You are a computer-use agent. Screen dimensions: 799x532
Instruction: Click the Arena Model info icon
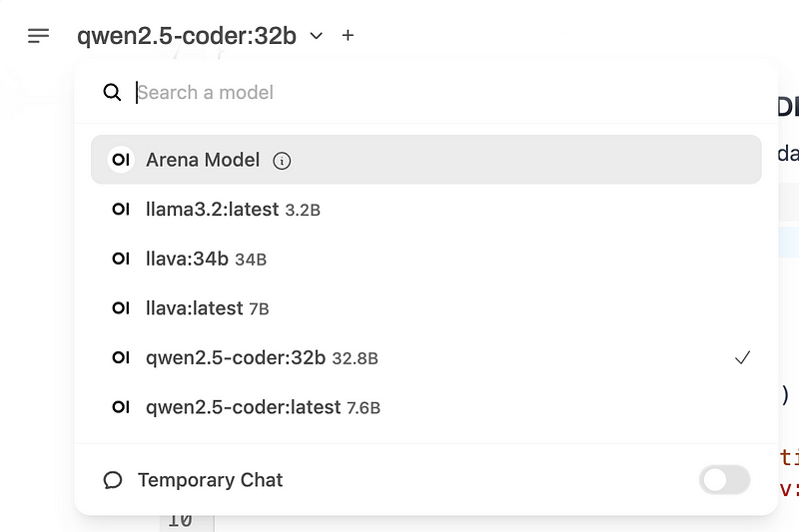pos(282,161)
